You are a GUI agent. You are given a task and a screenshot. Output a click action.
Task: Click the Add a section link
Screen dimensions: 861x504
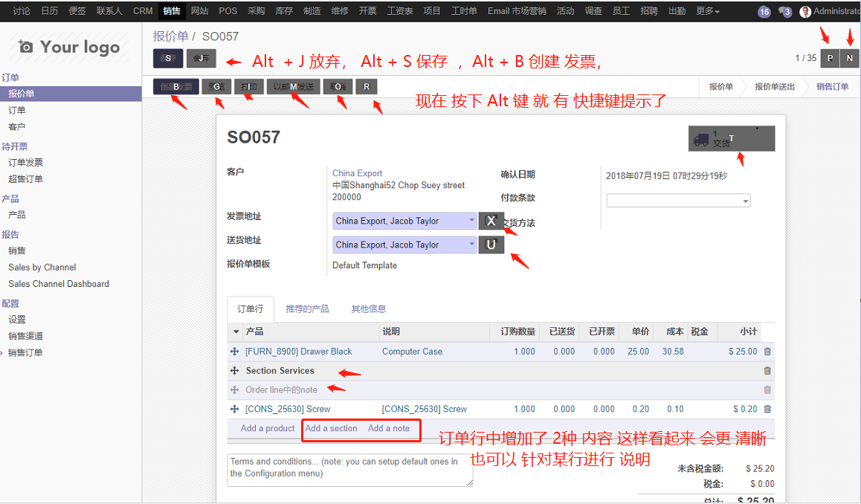tap(331, 428)
